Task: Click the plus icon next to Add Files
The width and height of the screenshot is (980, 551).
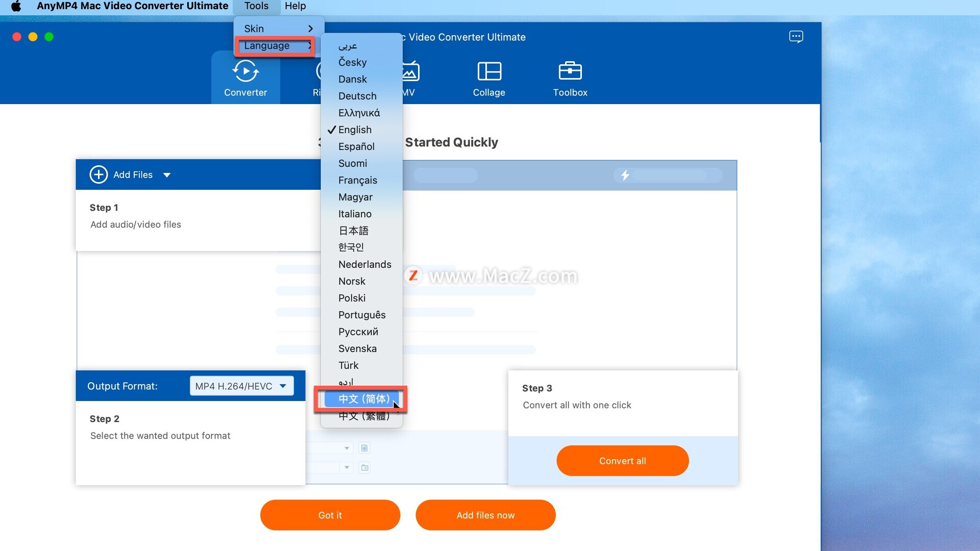Action: pos(99,174)
